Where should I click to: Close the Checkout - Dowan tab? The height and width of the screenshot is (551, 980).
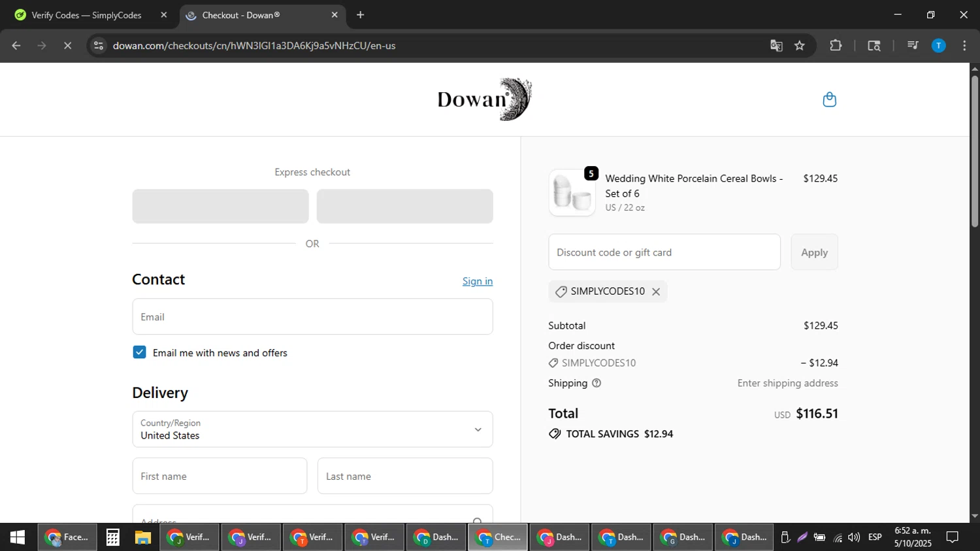pyautogui.click(x=335, y=15)
